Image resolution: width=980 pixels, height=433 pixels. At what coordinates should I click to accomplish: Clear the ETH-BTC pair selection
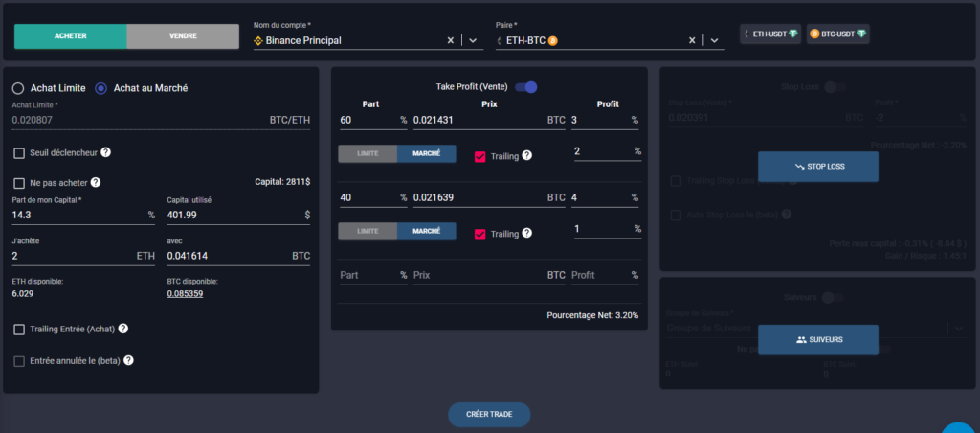coord(692,40)
